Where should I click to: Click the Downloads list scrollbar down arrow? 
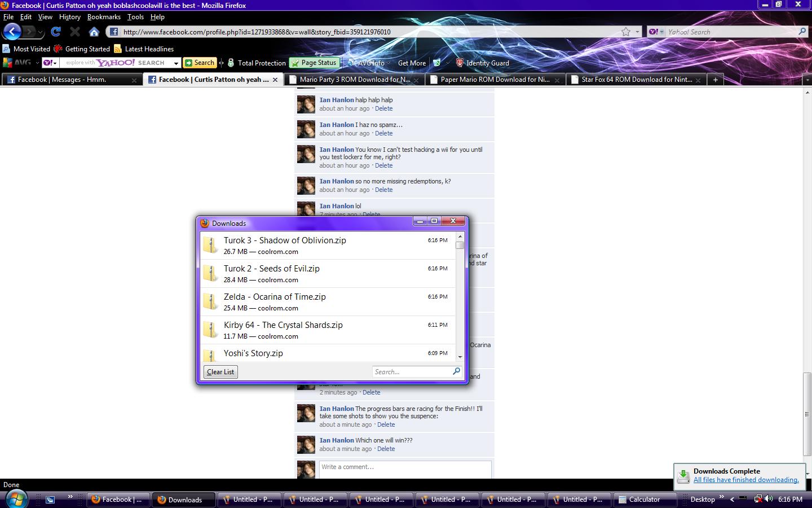pyautogui.click(x=460, y=357)
